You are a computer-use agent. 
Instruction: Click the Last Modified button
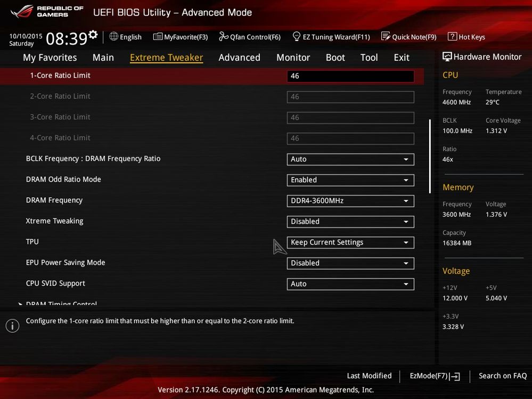(x=369, y=376)
